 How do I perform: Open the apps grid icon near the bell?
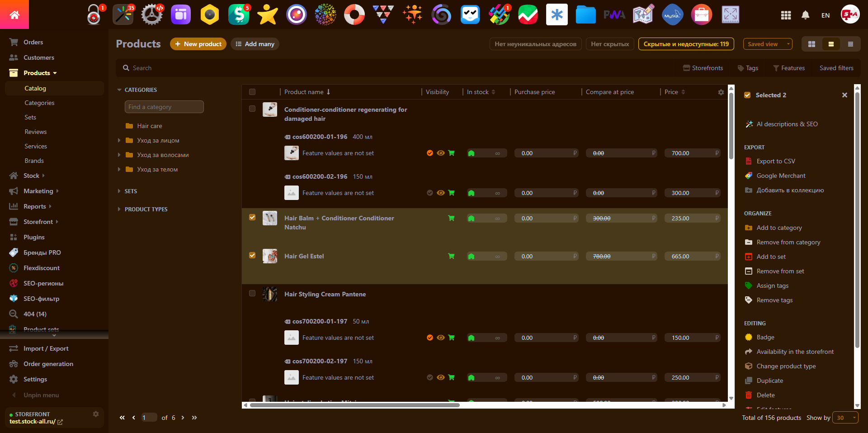[786, 15]
